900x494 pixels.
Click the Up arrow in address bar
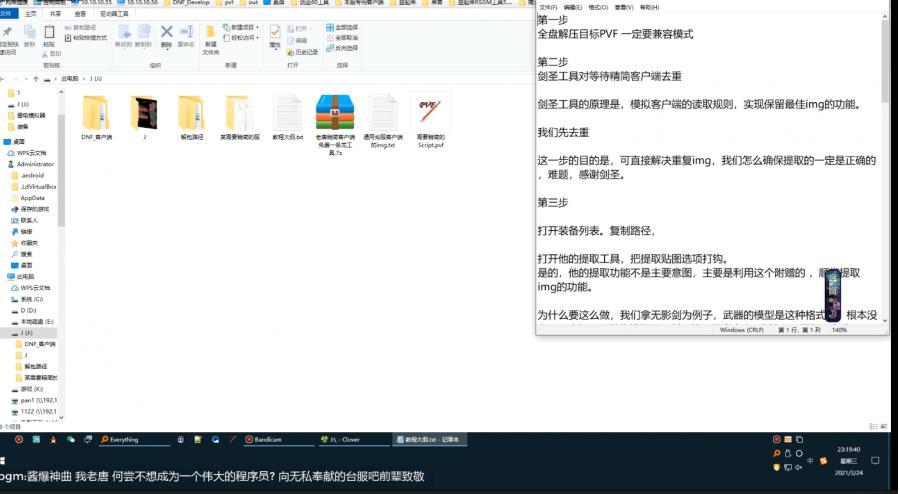click(36, 79)
